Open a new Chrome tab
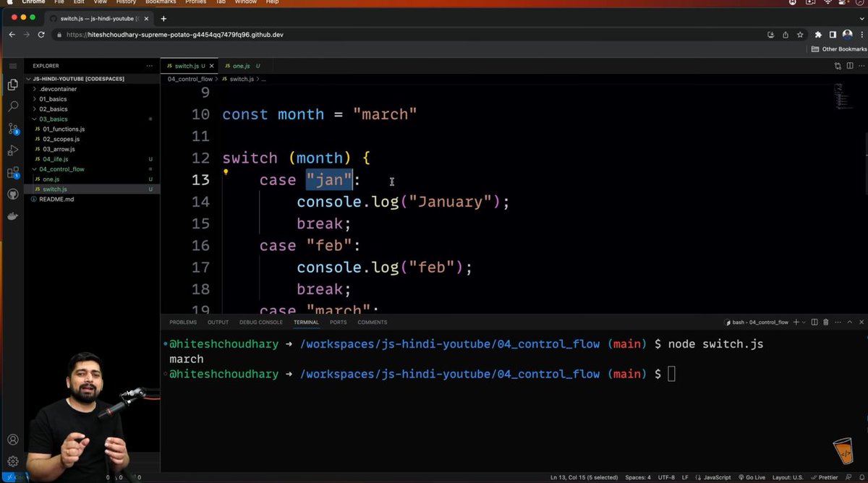The height and width of the screenshot is (483, 868). tap(163, 18)
